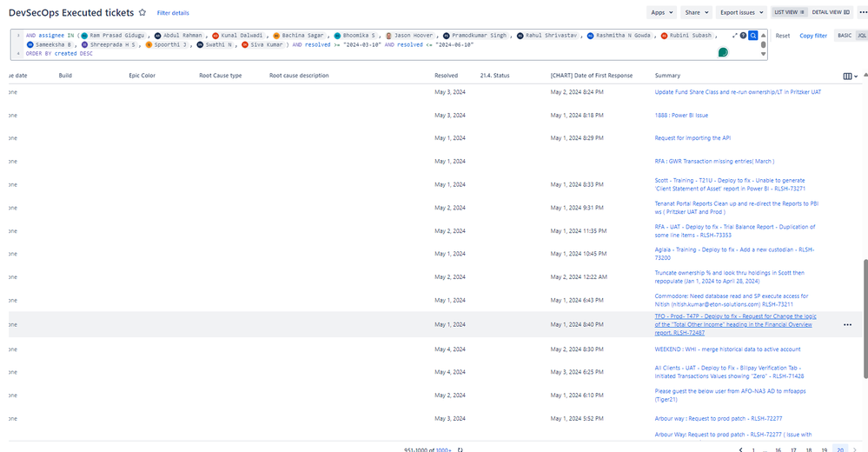This screenshot has width=868, height=452.
Task: Go to results page 18
Action: pos(809,449)
